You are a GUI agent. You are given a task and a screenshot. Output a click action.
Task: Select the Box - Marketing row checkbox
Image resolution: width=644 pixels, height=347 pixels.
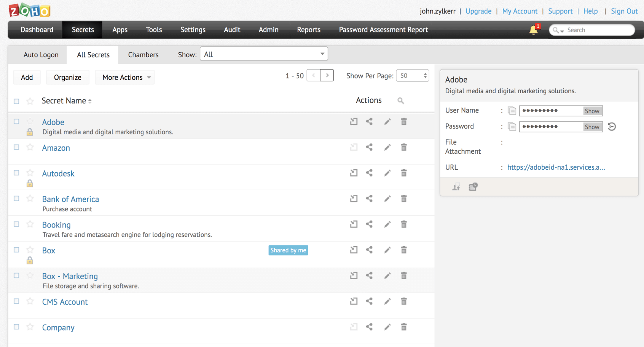[x=16, y=275]
